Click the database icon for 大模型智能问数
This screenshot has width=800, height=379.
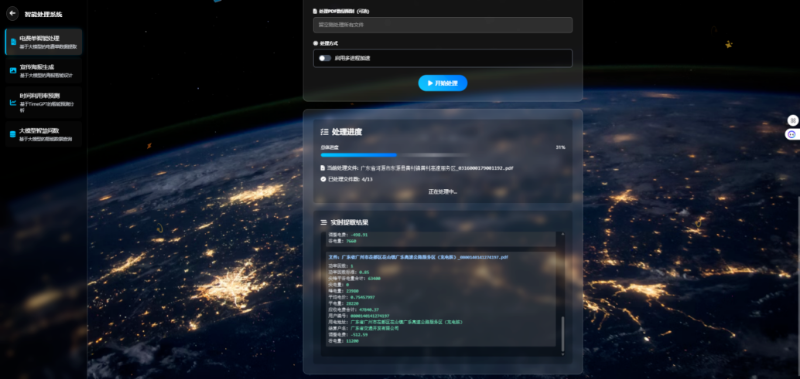tap(13, 134)
